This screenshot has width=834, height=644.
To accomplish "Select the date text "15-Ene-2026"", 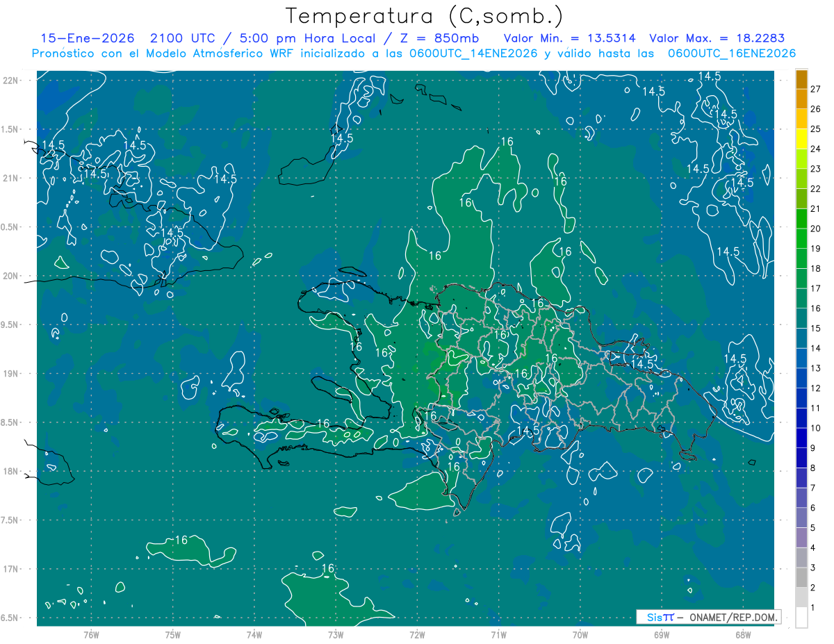I will click(x=88, y=38).
